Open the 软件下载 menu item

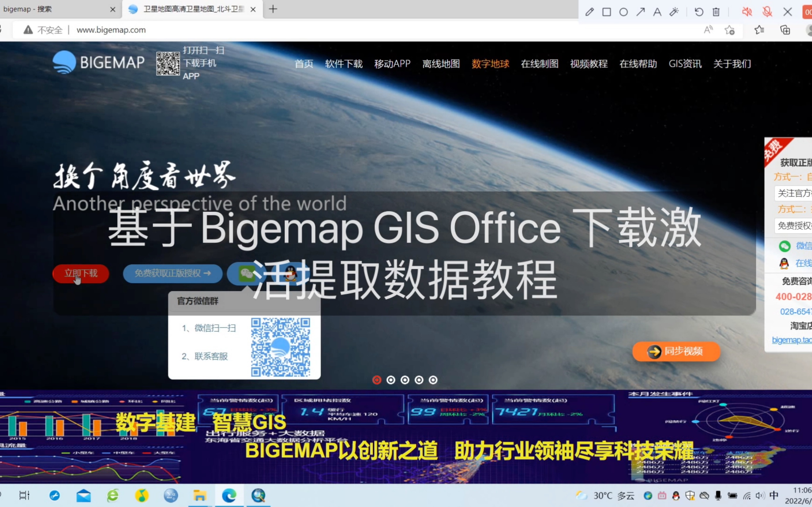344,64
